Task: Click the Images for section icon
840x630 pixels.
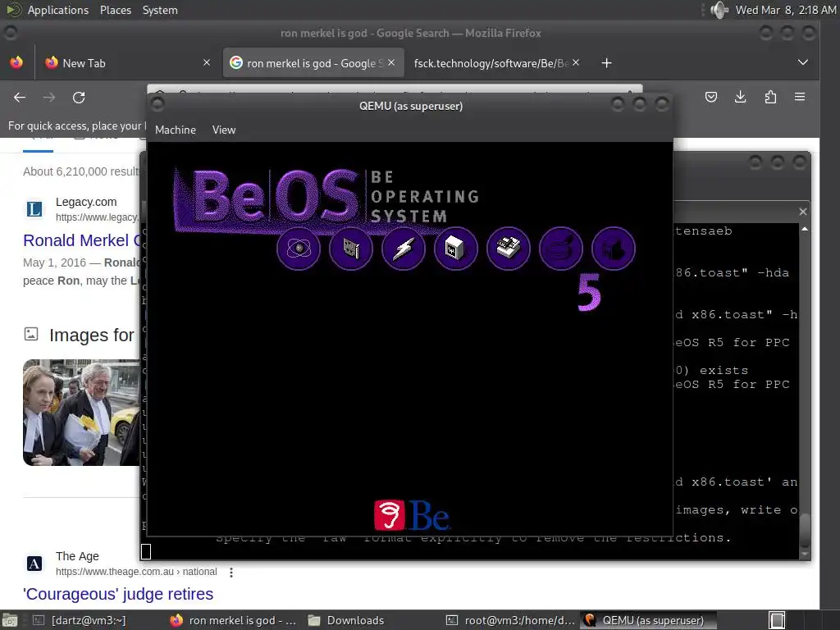Action: [31, 335]
